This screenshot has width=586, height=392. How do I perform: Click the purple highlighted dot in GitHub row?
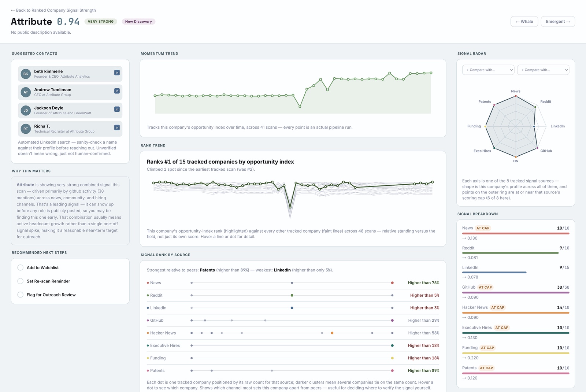tap(392, 321)
